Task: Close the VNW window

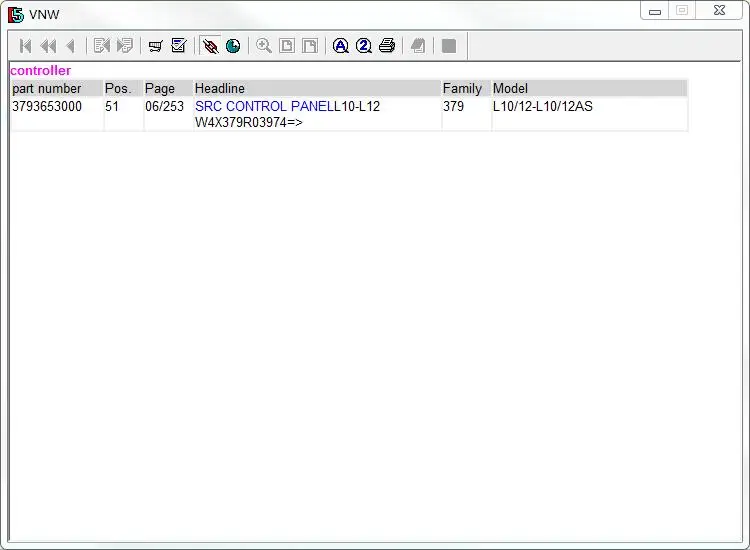Action: (719, 10)
